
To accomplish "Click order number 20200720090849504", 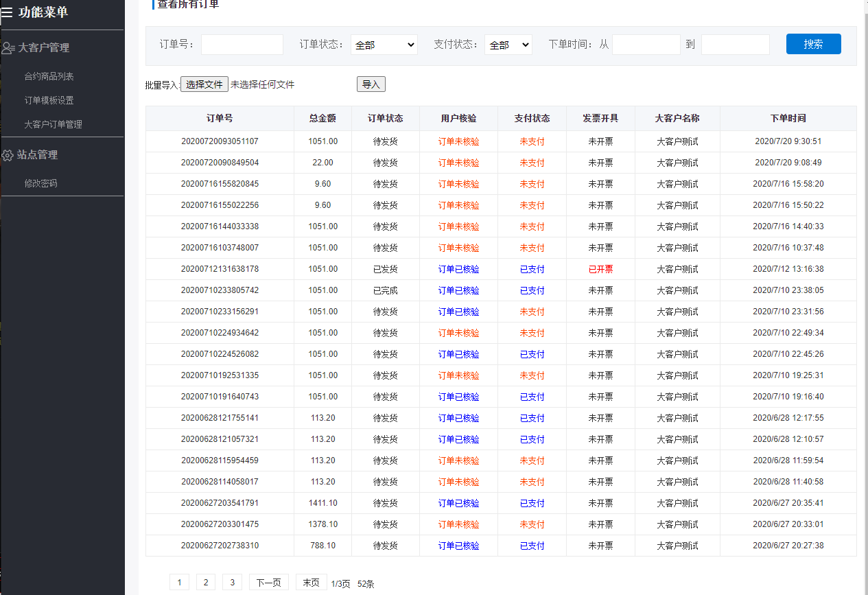I will point(220,163).
